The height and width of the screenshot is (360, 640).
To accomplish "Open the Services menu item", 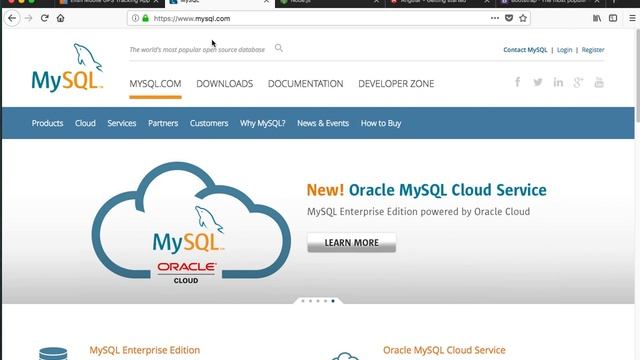I will [122, 123].
